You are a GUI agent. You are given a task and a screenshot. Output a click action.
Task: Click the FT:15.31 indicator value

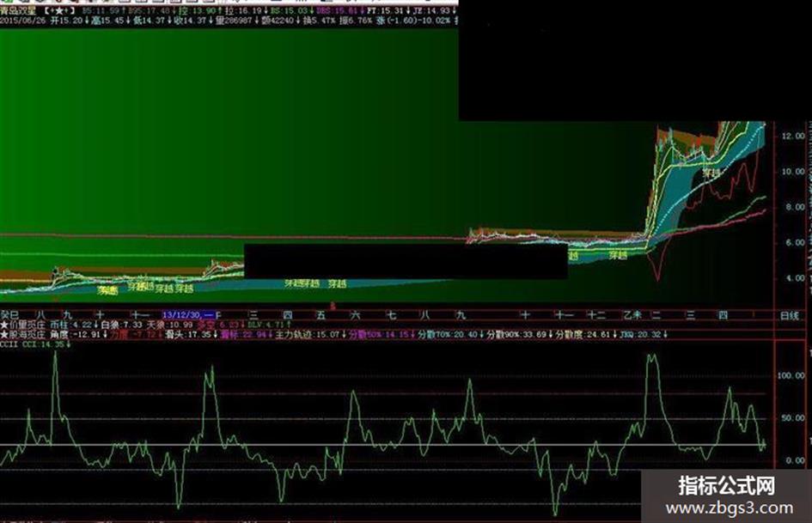pyautogui.click(x=386, y=10)
